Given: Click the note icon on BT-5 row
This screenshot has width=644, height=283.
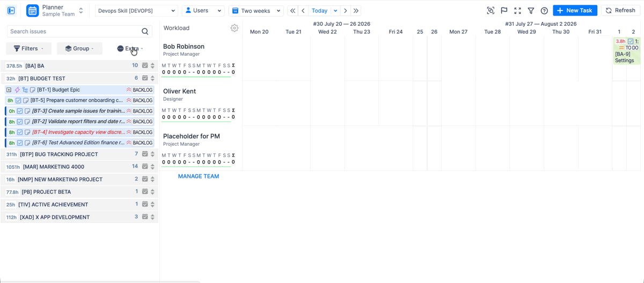Looking at the screenshot, I should coord(26,100).
